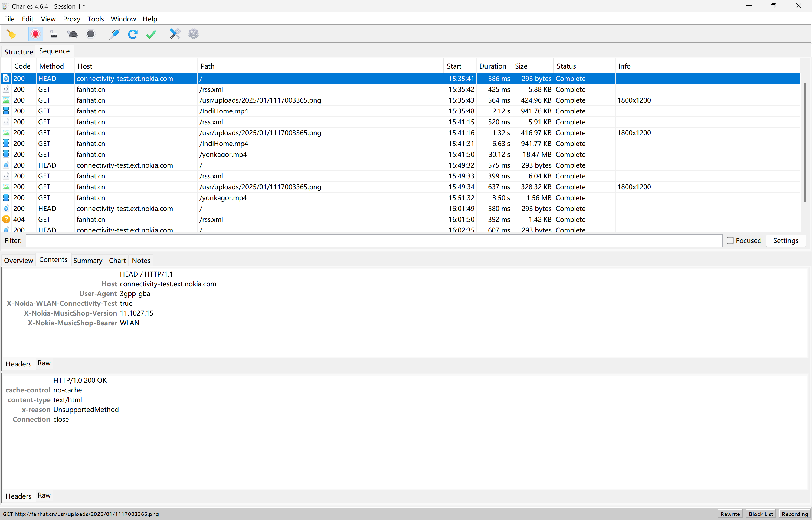Click '3gpp-gba' User-Agent value
Image resolution: width=812 pixels, height=520 pixels.
pyautogui.click(x=135, y=294)
